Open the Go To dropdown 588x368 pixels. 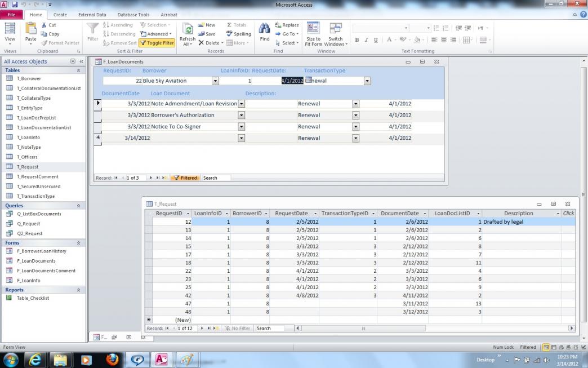287,34
